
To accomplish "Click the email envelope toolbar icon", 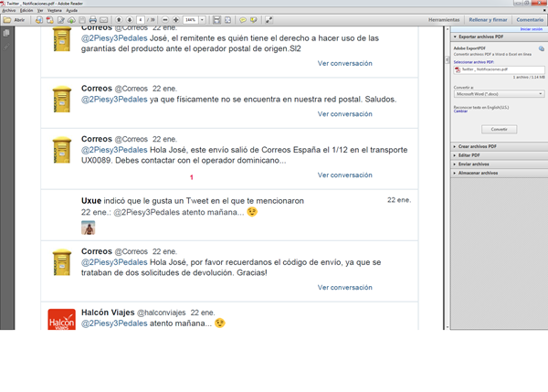I will (x=104, y=20).
